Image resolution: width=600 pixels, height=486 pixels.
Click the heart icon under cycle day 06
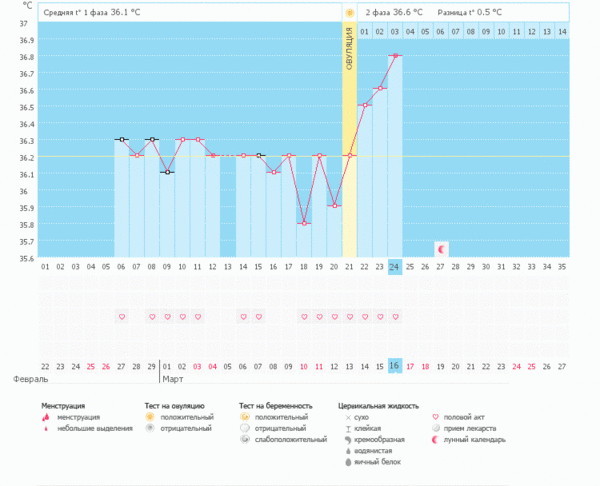(x=122, y=317)
